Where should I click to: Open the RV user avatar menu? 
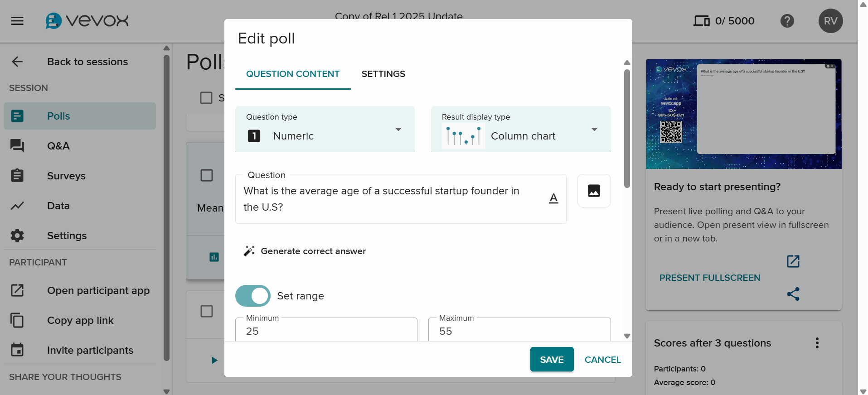tap(830, 21)
